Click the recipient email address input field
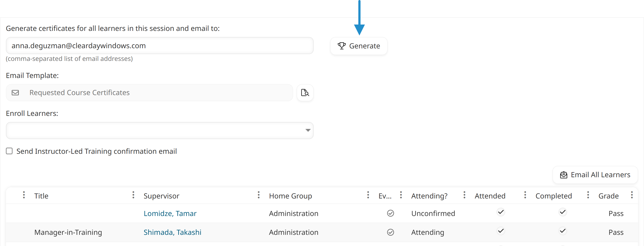The height and width of the screenshot is (246, 644). pos(160,46)
